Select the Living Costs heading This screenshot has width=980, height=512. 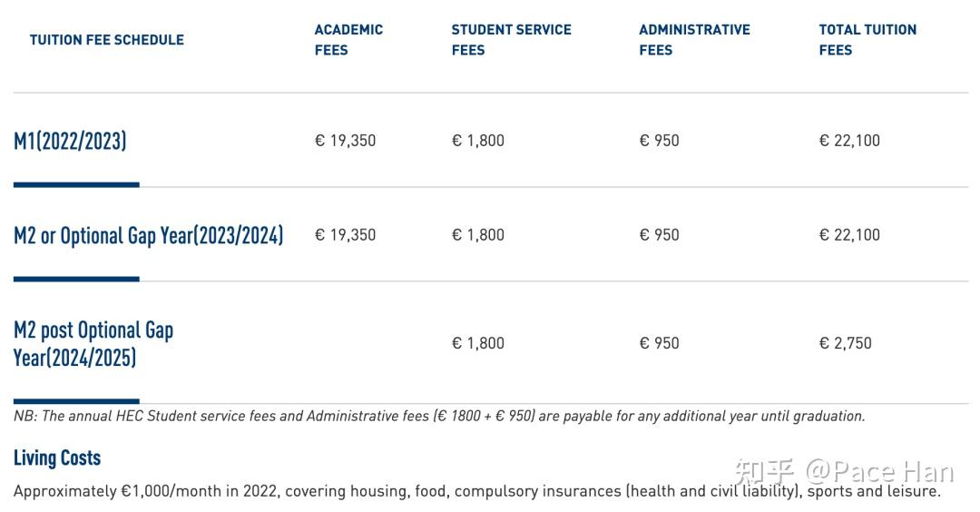click(x=57, y=458)
